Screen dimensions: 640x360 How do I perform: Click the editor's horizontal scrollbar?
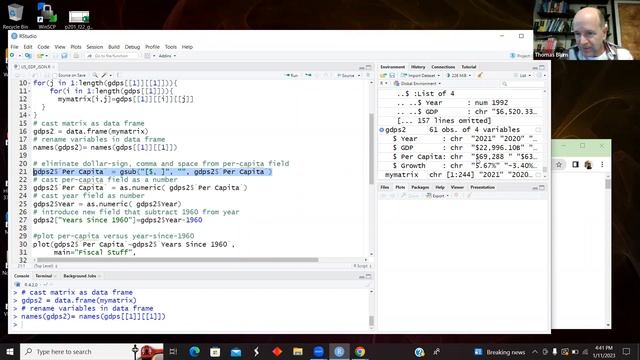click(178, 260)
